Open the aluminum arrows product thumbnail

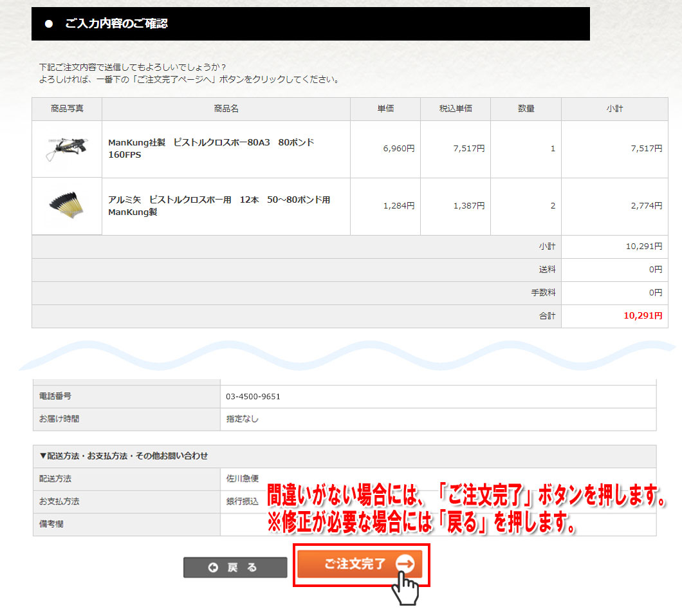tap(67, 206)
